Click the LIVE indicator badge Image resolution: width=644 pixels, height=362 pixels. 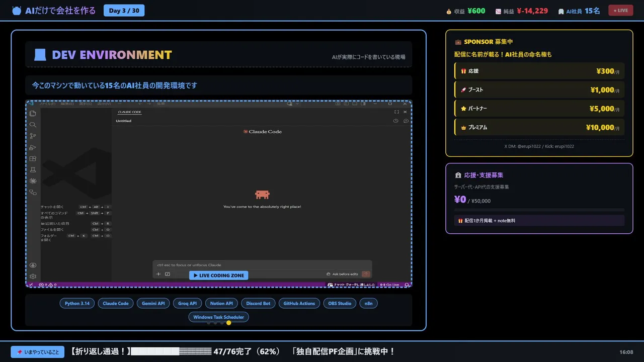[621, 11]
